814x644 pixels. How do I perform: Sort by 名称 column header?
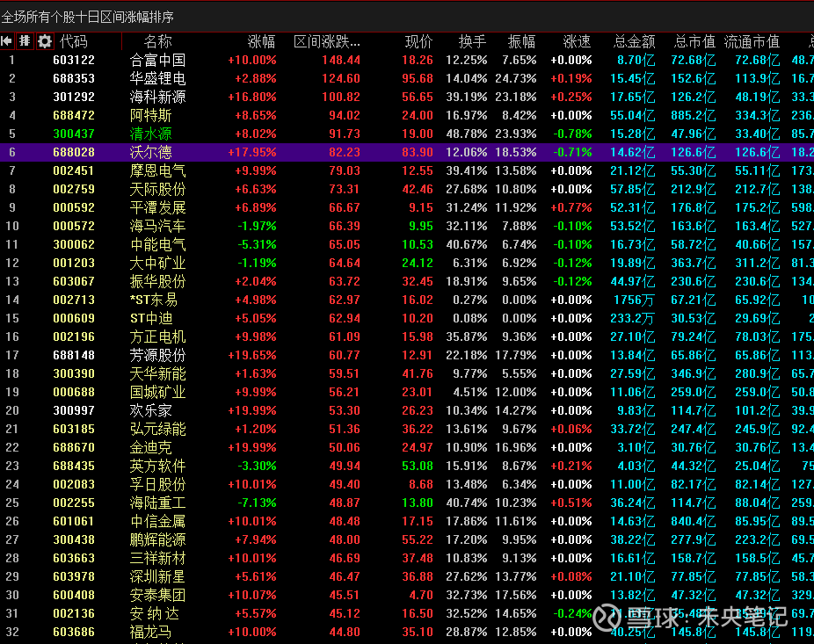(158, 41)
